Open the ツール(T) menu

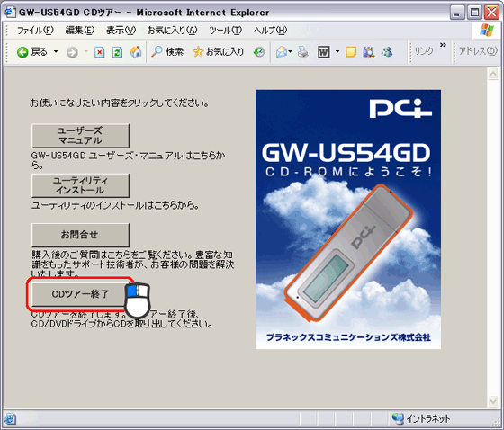click(x=225, y=31)
